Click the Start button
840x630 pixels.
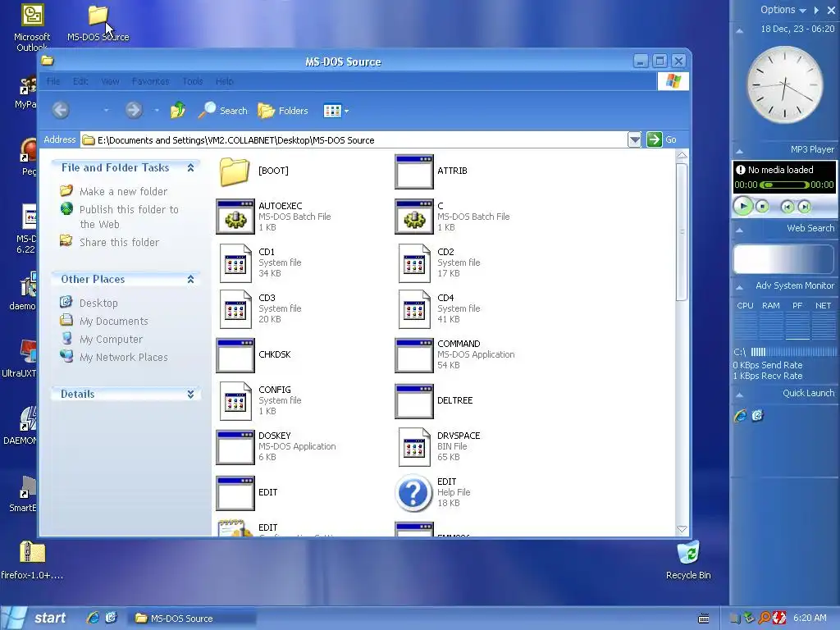(35, 619)
